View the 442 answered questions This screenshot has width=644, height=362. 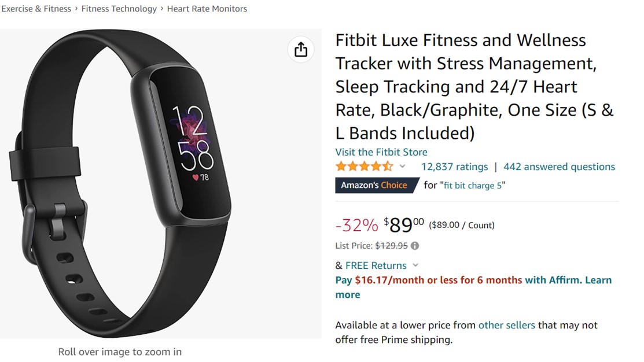(x=559, y=167)
